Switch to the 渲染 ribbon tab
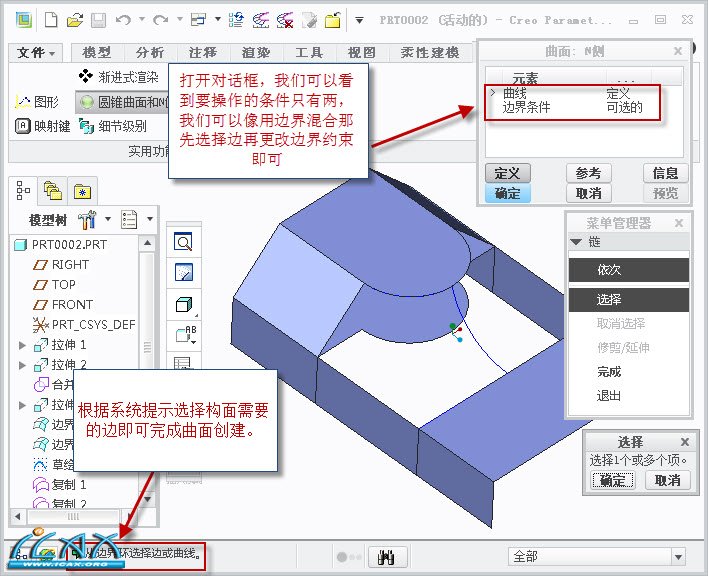 click(x=256, y=52)
